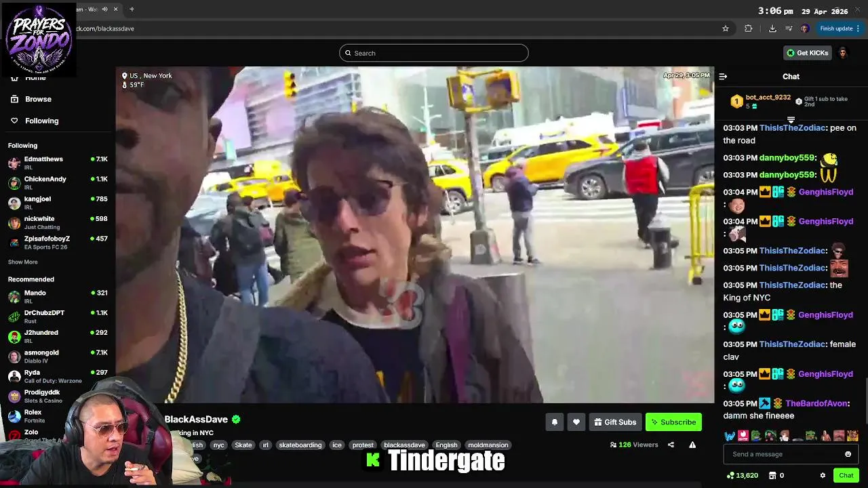Click the 126 Viewers count
The height and width of the screenshot is (488, 868).
point(634,445)
